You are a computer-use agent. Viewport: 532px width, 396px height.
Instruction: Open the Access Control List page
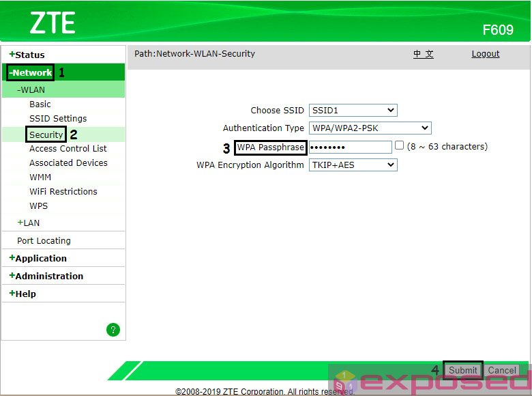(x=68, y=149)
